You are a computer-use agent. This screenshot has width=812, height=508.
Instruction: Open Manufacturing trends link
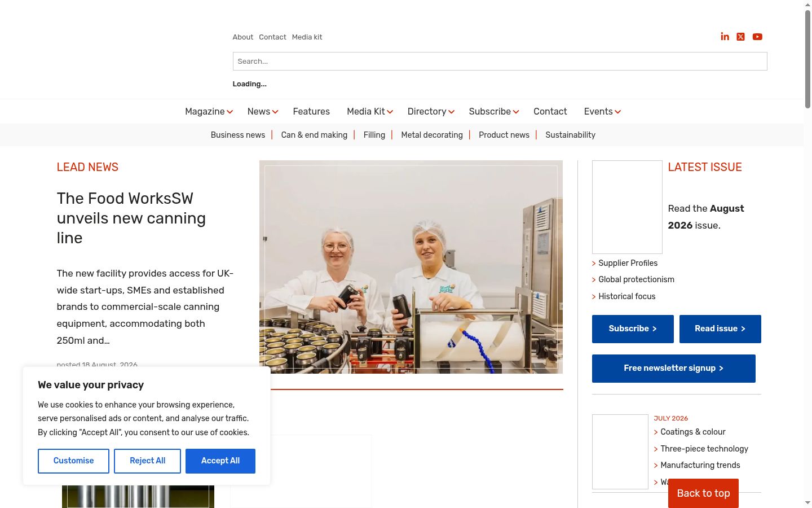pos(700,465)
